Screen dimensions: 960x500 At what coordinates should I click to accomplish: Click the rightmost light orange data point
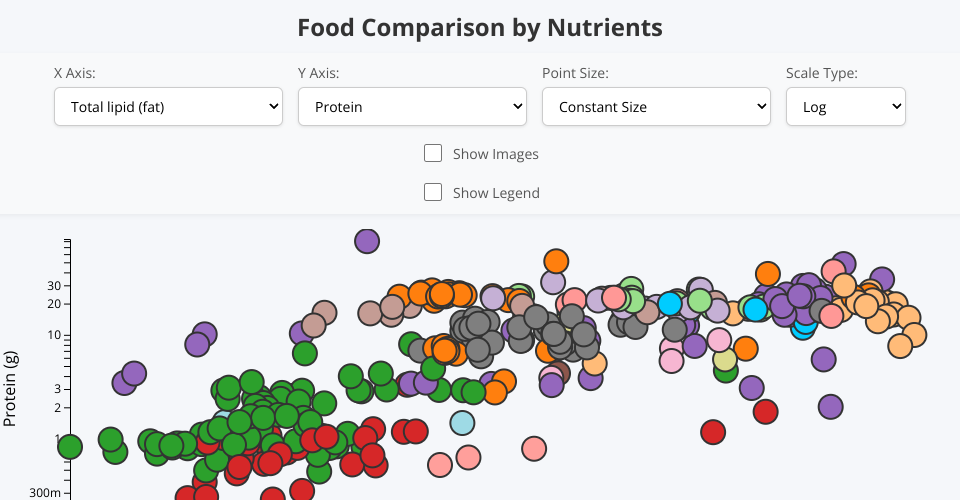click(x=913, y=335)
